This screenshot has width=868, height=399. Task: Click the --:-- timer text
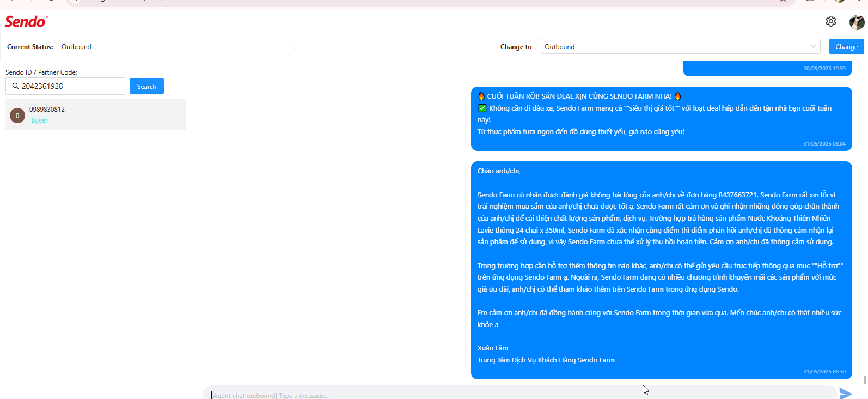point(296,47)
